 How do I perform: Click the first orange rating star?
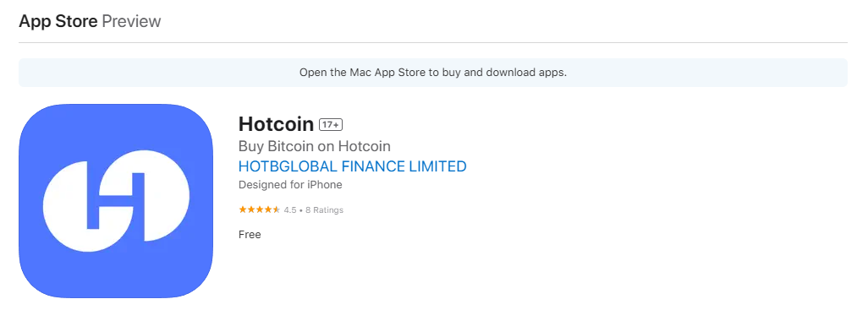(x=243, y=210)
